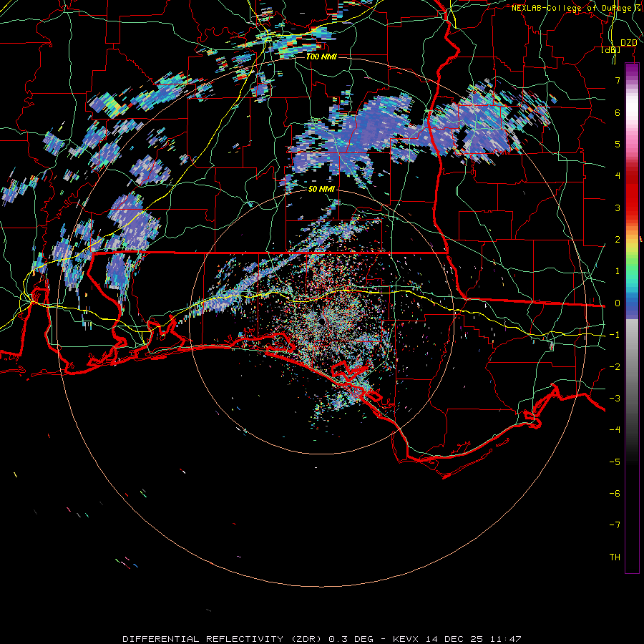The height and width of the screenshot is (644, 644).
Task: Click the TH label on the scale
Action: pyautogui.click(x=615, y=557)
